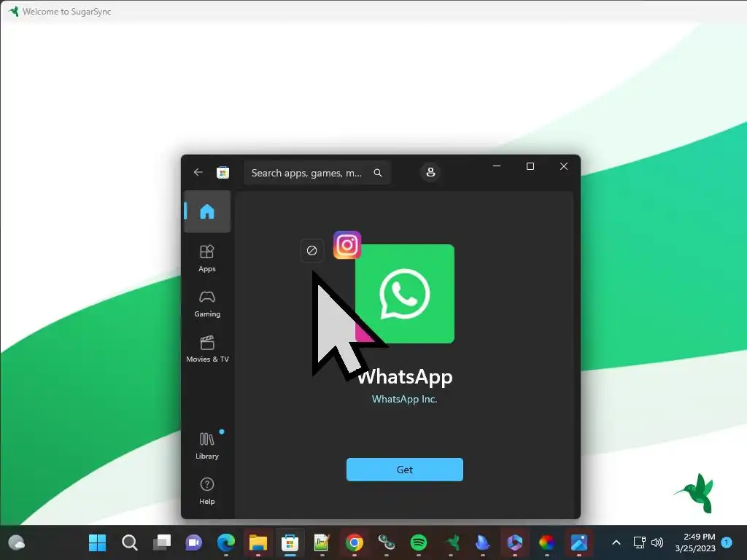Open the multicolor wheel app on taskbar
Image resolution: width=747 pixels, height=560 pixels.
[x=547, y=542]
